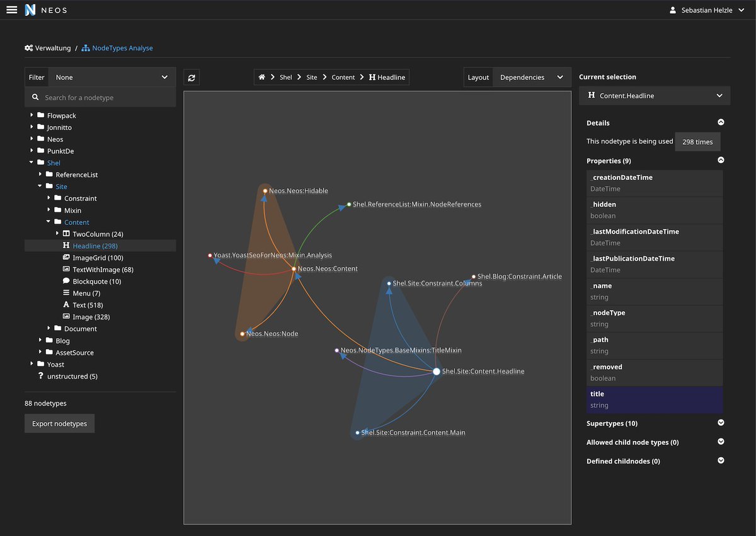Screen dimensions: 756x536
Task: Select Image (328) in the tree
Action: click(x=91, y=317)
